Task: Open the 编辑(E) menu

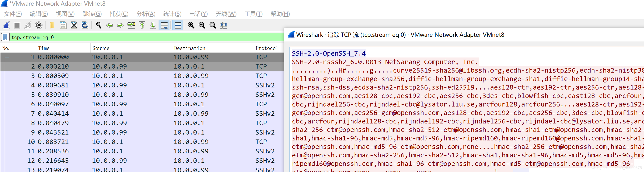Action: pyautogui.click(x=39, y=14)
